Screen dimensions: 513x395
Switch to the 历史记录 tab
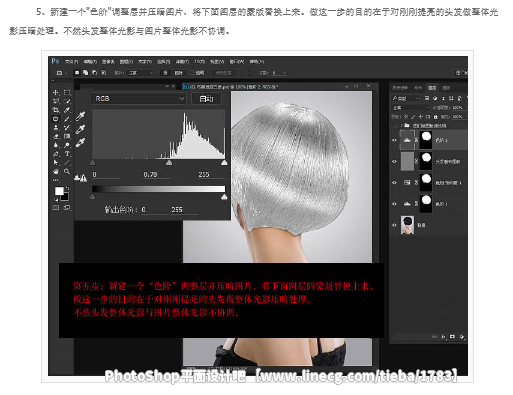pos(400,88)
